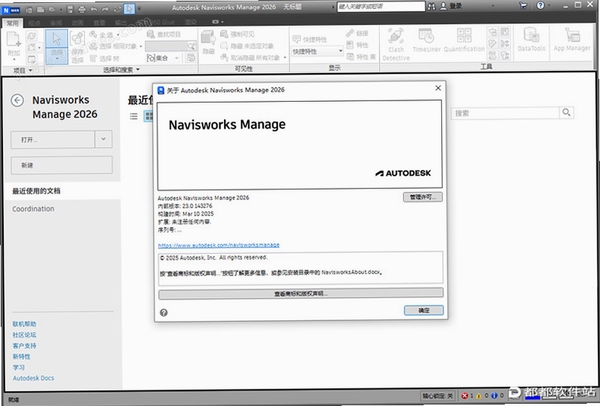The height and width of the screenshot is (406, 600).
Task: Click the Find Items (查找项目) icon
Action: click(x=151, y=34)
